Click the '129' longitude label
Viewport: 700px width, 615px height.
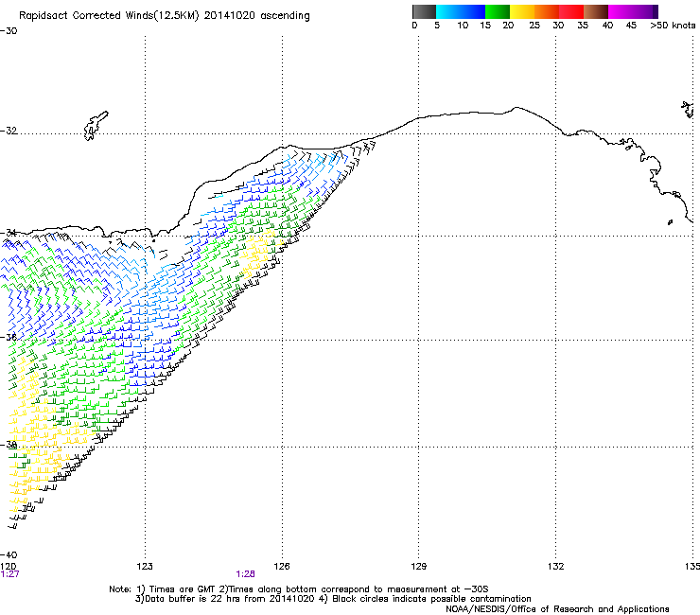coord(418,567)
